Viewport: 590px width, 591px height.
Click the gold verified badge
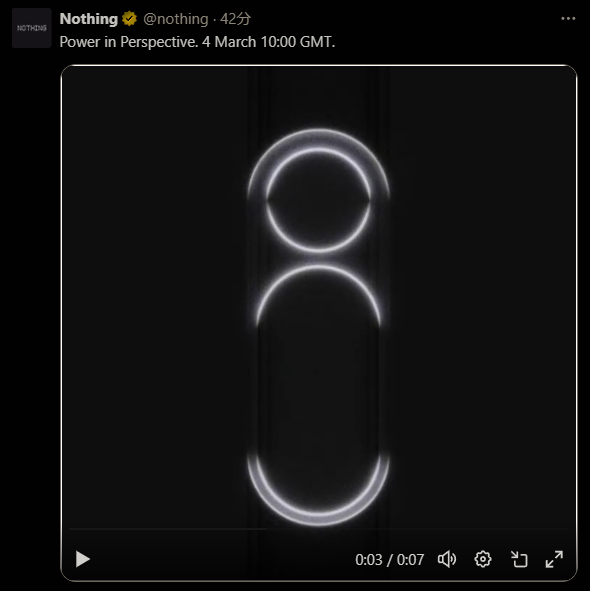coord(129,19)
